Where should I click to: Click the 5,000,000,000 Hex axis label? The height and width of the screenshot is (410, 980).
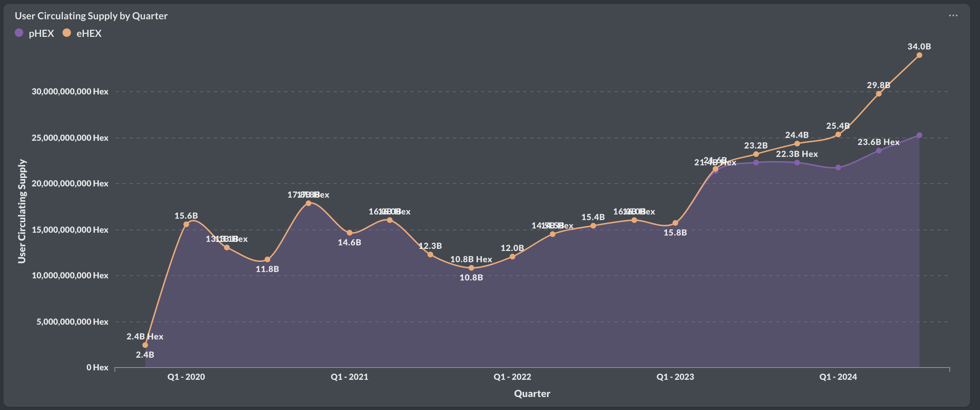click(x=72, y=322)
